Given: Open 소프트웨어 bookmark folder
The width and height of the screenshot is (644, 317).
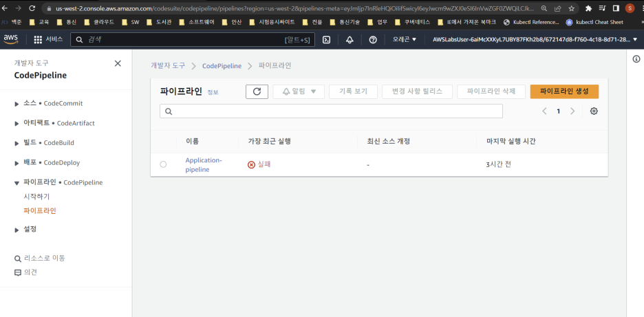Looking at the screenshot, I should [x=197, y=22].
